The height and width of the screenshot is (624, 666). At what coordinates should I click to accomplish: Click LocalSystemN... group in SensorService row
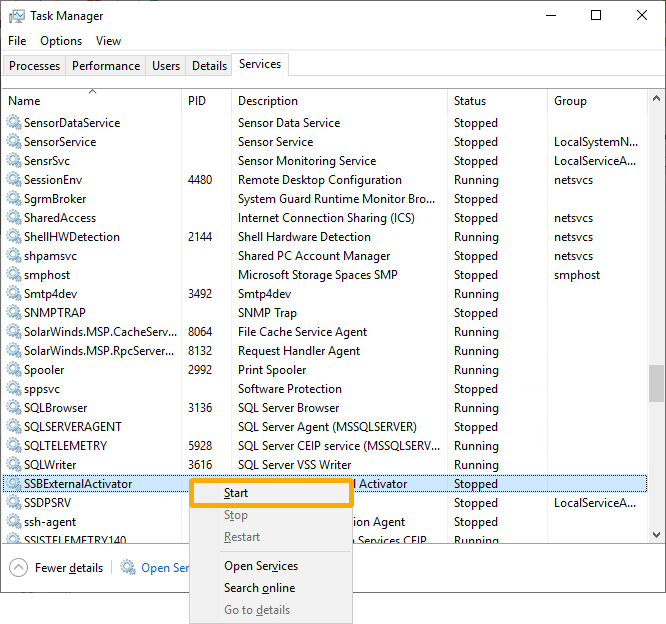tap(596, 142)
